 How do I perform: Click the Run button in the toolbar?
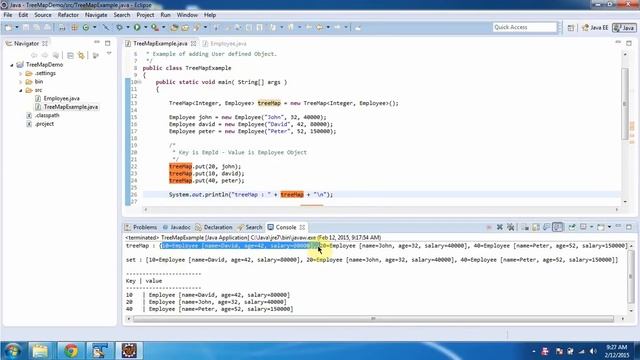[137, 27]
